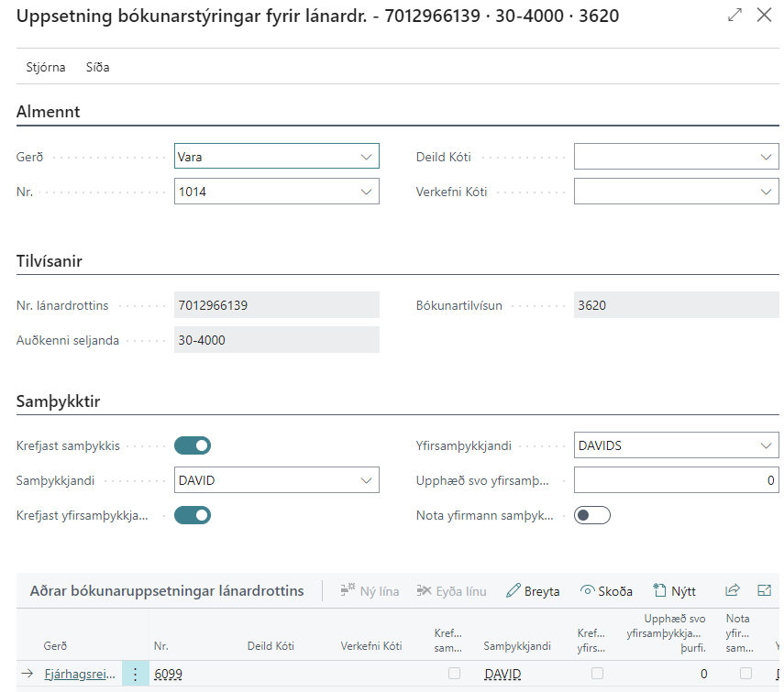Click the Bókunartilvísun field 3620

coord(676,305)
